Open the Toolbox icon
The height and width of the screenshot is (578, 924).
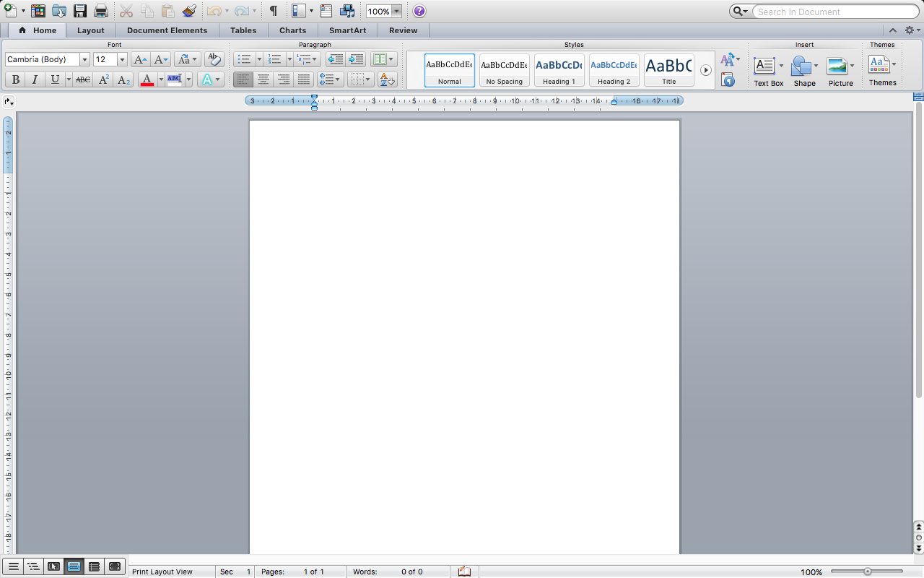click(326, 11)
